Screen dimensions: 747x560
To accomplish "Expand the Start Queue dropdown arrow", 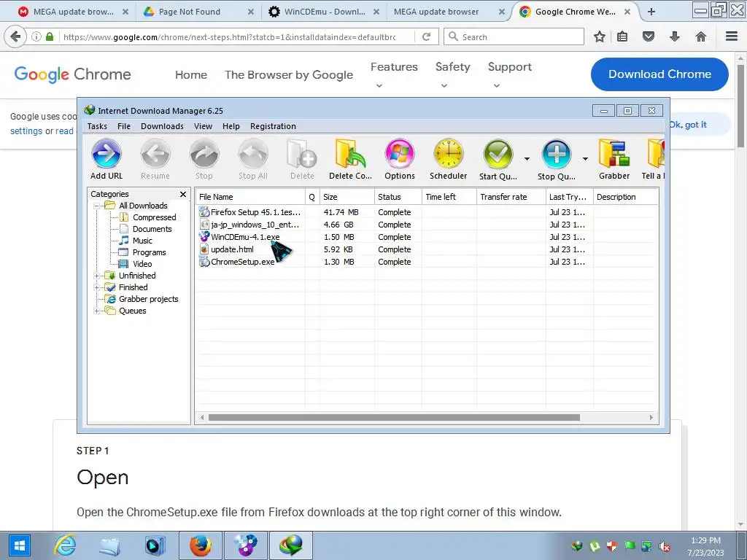I will coord(527,158).
